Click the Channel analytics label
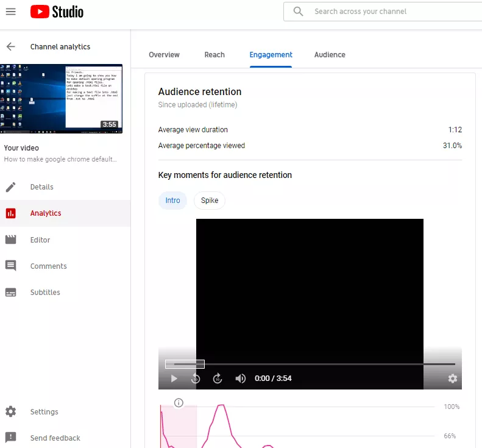This screenshot has height=448, width=482. click(x=60, y=47)
